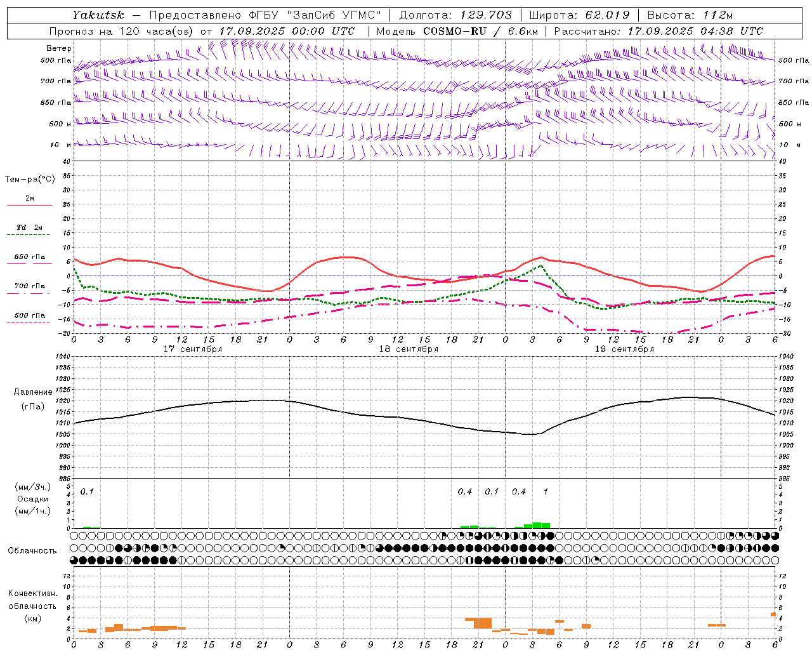812x650 pixels.
Task: Click the orange convective bar at far right edge
Action: pyautogui.click(x=773, y=614)
